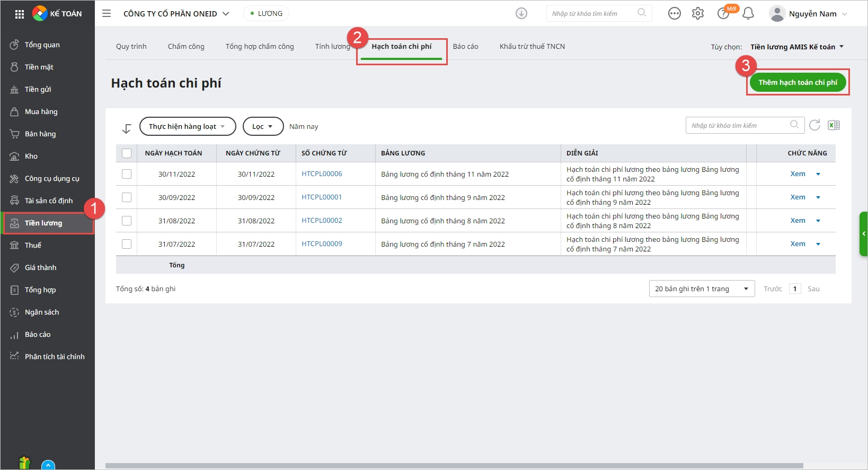868x470 pixels.
Task: Open the settings gear icon
Action: click(698, 14)
